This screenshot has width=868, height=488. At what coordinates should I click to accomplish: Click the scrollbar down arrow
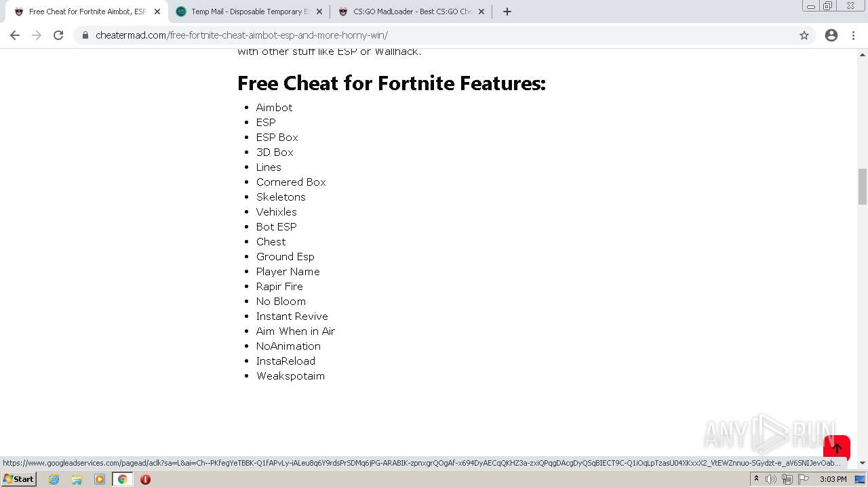click(x=863, y=463)
